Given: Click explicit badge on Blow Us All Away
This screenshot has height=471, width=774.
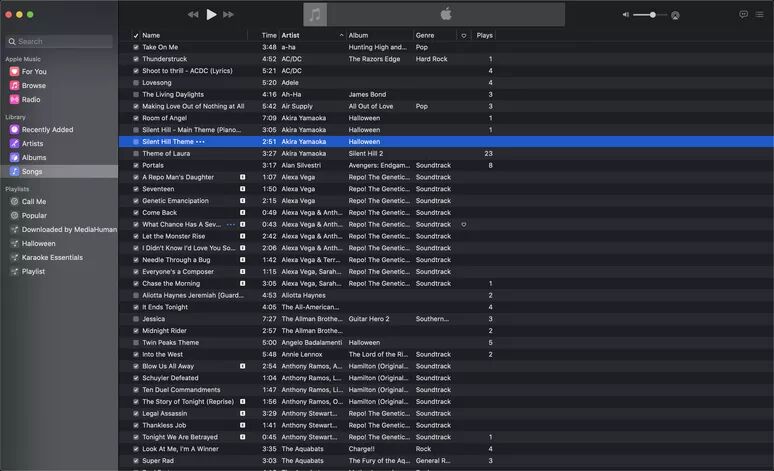Looking at the screenshot, I should coord(242,366).
